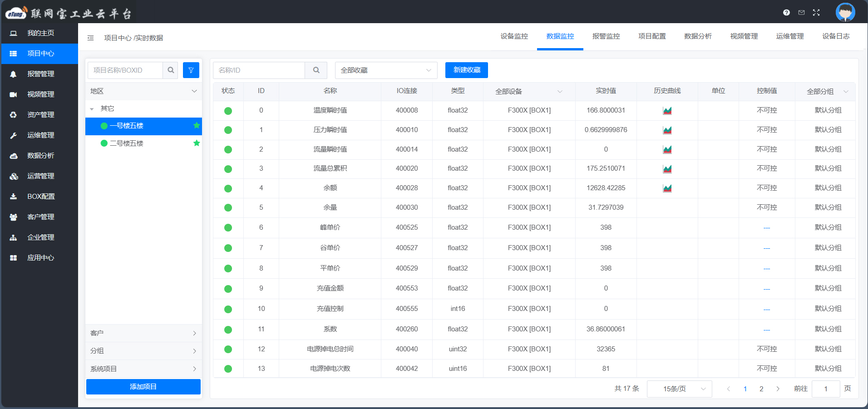Collapse the 其它 tree node

click(92, 109)
